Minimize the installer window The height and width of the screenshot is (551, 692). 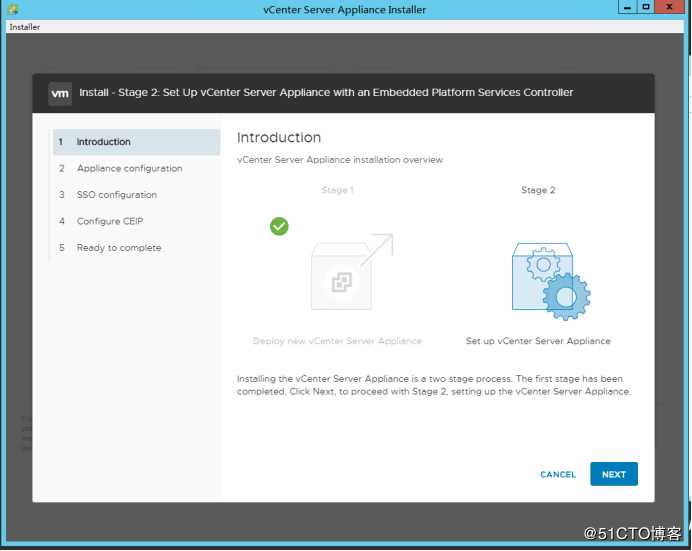coord(627,7)
